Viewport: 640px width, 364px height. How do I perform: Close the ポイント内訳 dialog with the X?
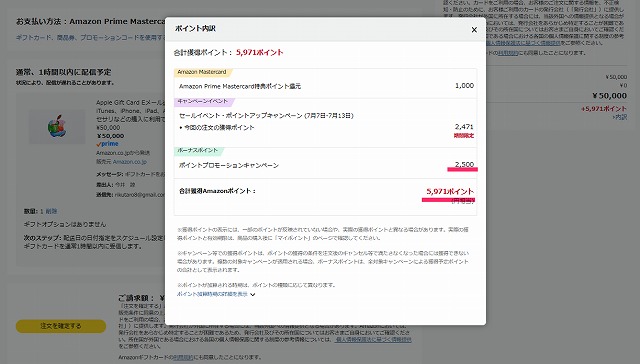(474, 30)
